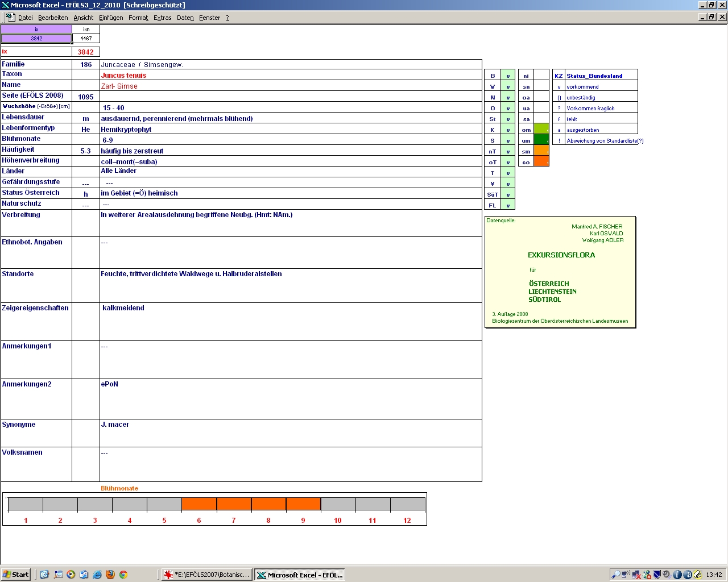Screen dimensions: 728x582
Task: Click the disconnected network tray icon
Action: click(x=636, y=575)
